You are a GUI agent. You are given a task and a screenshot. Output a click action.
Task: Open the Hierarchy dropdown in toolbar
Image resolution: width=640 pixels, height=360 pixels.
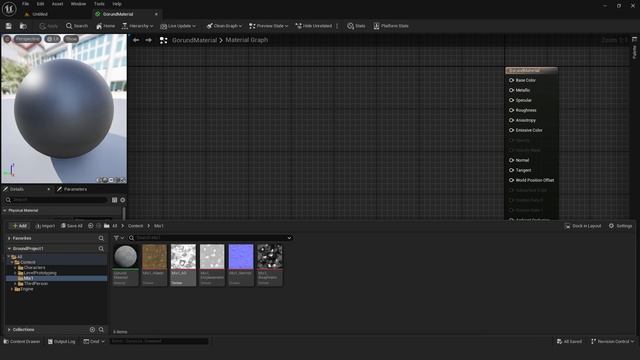click(x=137, y=26)
